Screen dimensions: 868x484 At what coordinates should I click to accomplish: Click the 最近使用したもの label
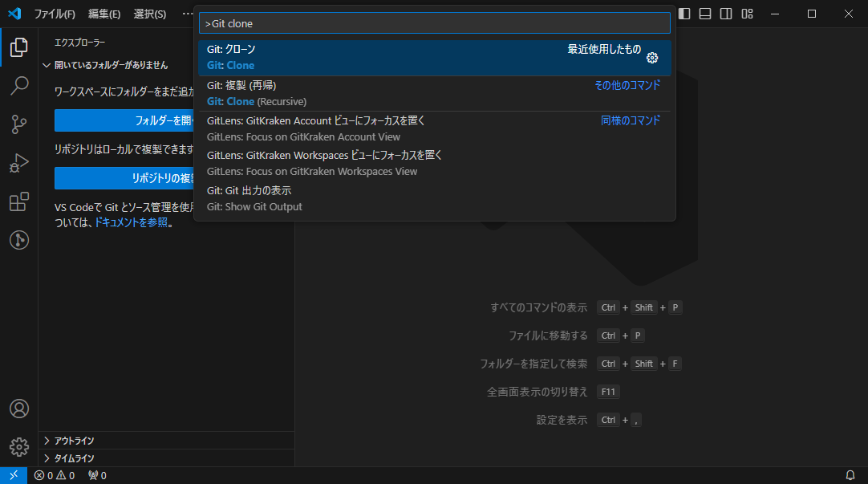click(x=604, y=49)
